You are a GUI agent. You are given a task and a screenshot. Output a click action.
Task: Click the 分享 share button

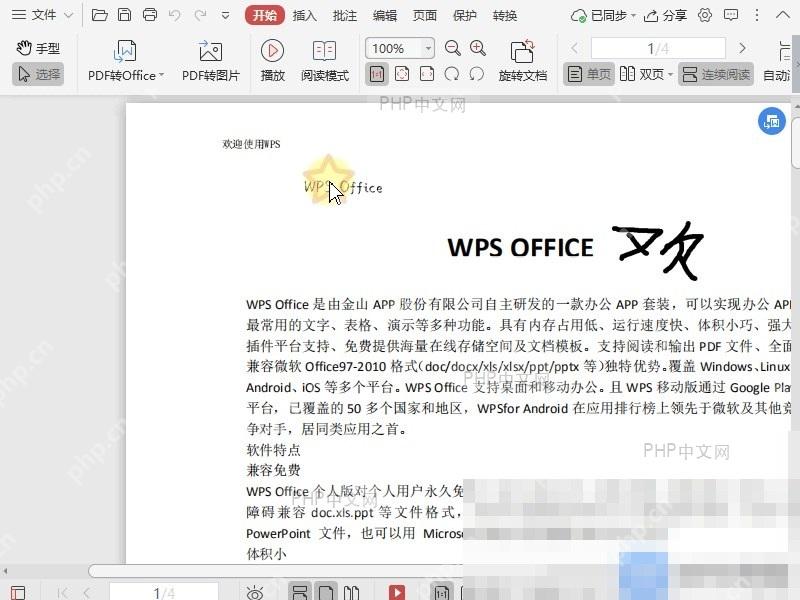(665, 16)
